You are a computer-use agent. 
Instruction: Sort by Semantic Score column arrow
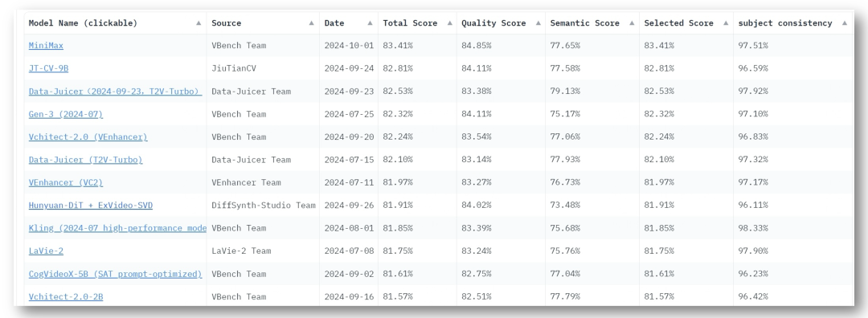click(x=632, y=23)
